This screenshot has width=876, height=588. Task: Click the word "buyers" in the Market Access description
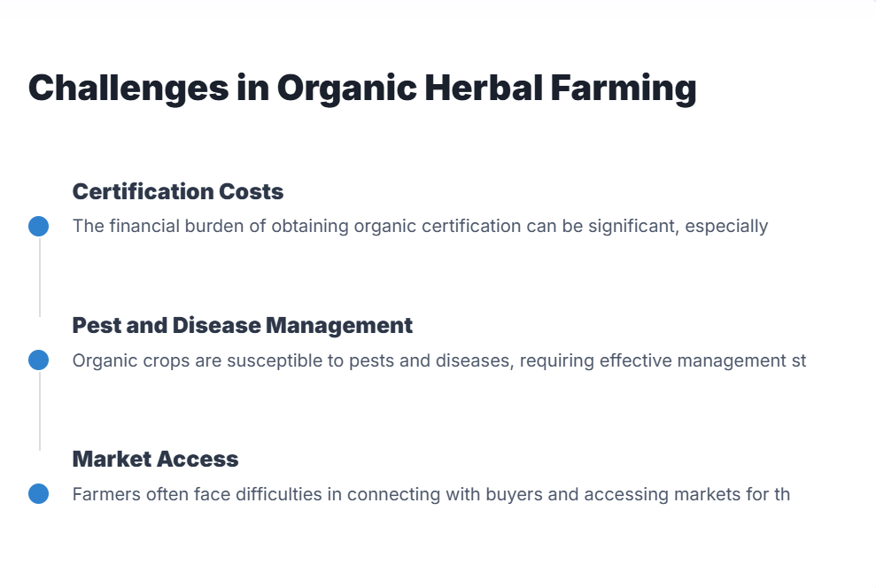click(515, 494)
